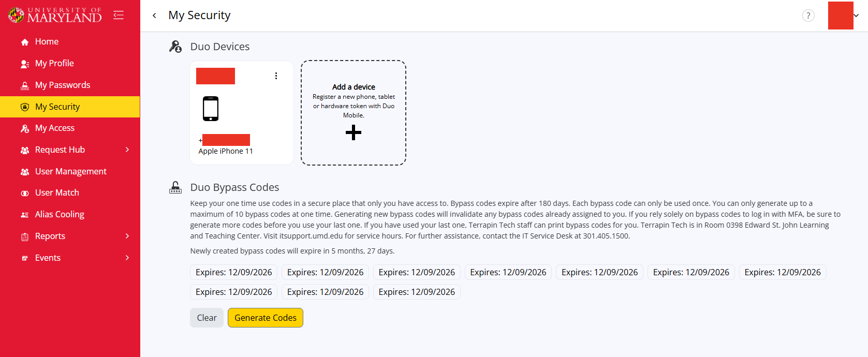Click the My Passwords lock icon
868x357 pixels.
click(x=25, y=85)
